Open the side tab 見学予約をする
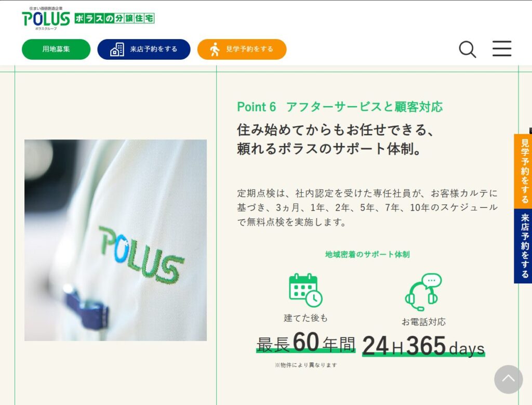This screenshot has height=405, width=532. 523,171
